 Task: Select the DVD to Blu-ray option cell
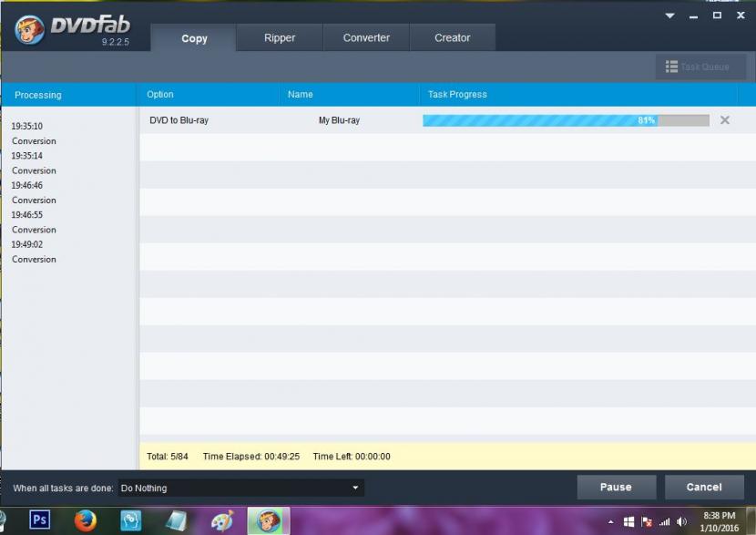click(179, 120)
